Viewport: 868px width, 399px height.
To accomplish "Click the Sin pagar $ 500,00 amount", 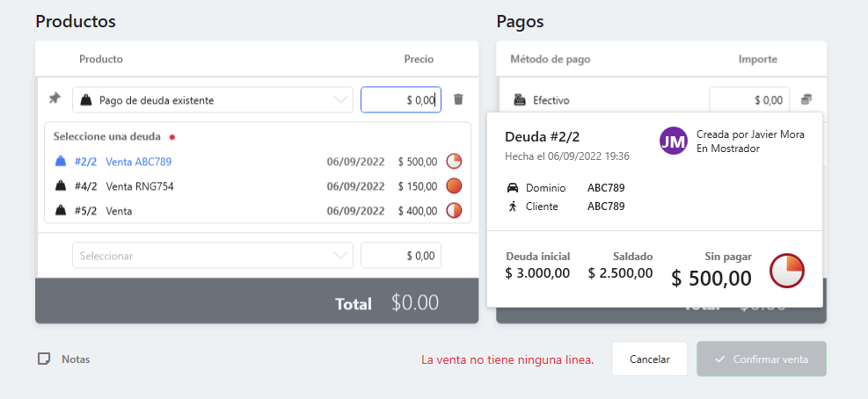I will (711, 279).
